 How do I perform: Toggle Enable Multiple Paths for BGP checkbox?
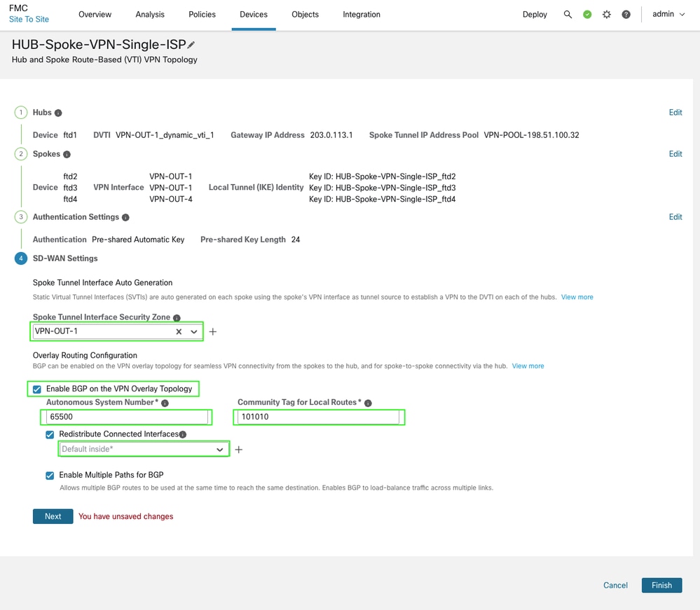tap(50, 476)
